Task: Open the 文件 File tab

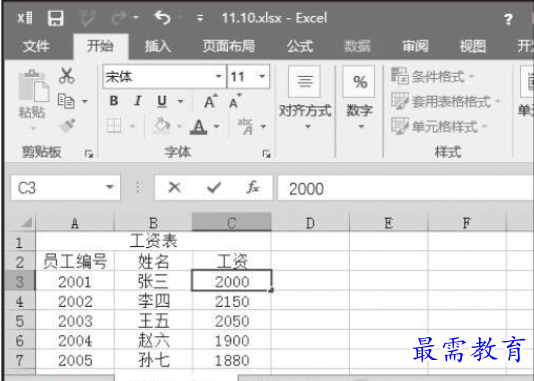Action: (36, 46)
